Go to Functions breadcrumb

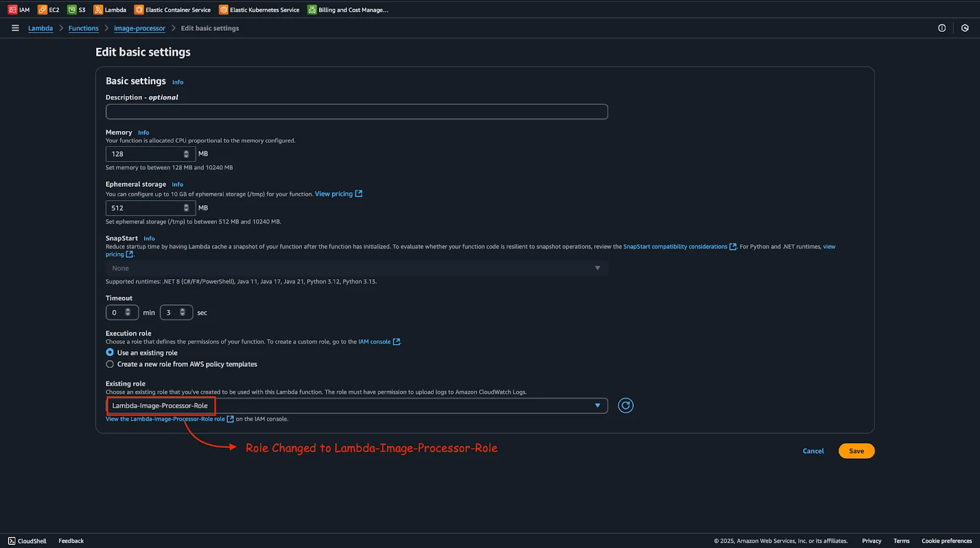pyautogui.click(x=83, y=28)
